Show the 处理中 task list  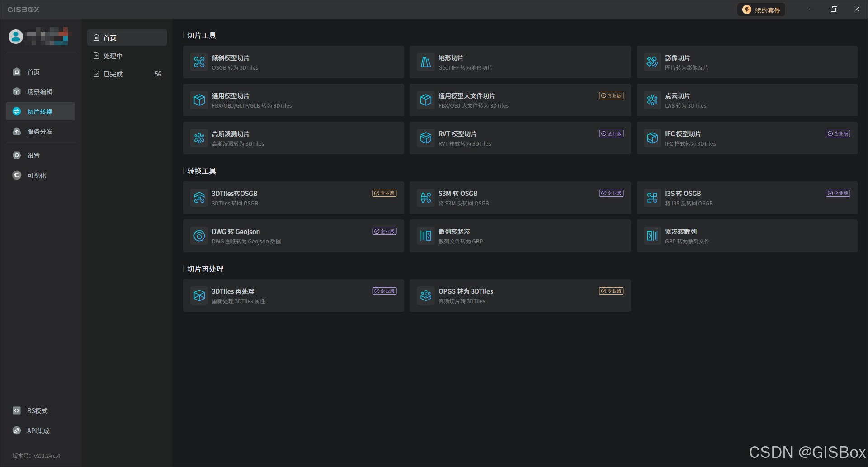(127, 56)
